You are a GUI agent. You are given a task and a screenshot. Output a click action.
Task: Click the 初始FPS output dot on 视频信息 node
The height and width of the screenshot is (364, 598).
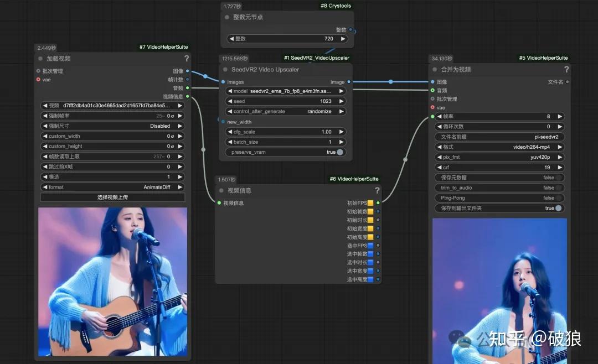(x=378, y=203)
